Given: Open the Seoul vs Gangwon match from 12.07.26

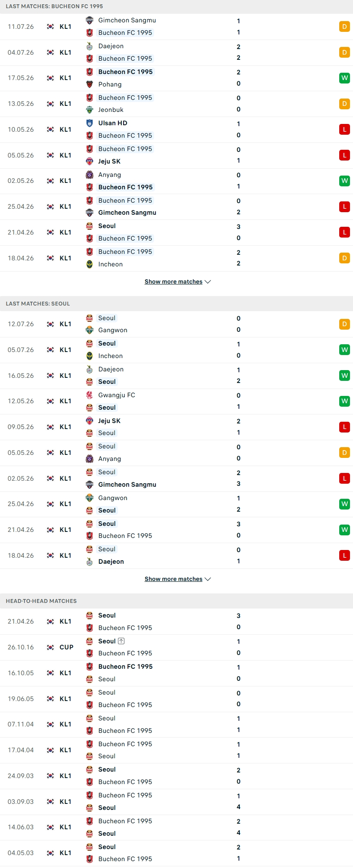Looking at the screenshot, I should pyautogui.click(x=176, y=324).
